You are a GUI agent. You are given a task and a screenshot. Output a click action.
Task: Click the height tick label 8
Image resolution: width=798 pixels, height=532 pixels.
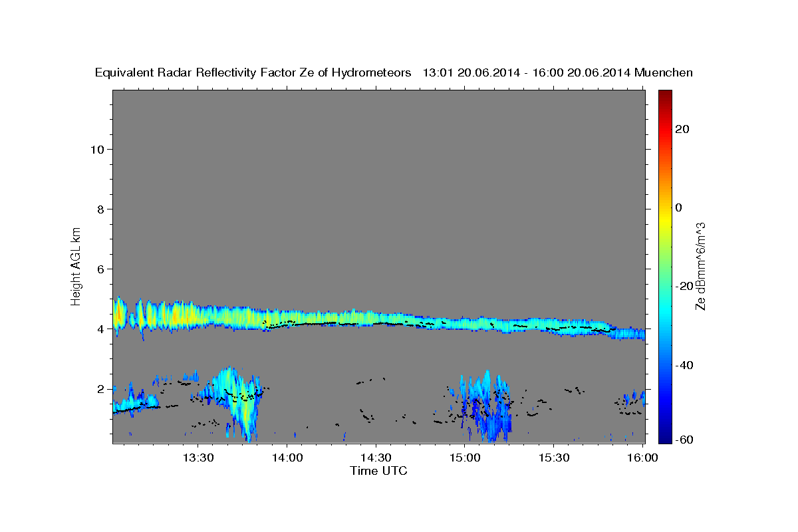tap(101, 209)
